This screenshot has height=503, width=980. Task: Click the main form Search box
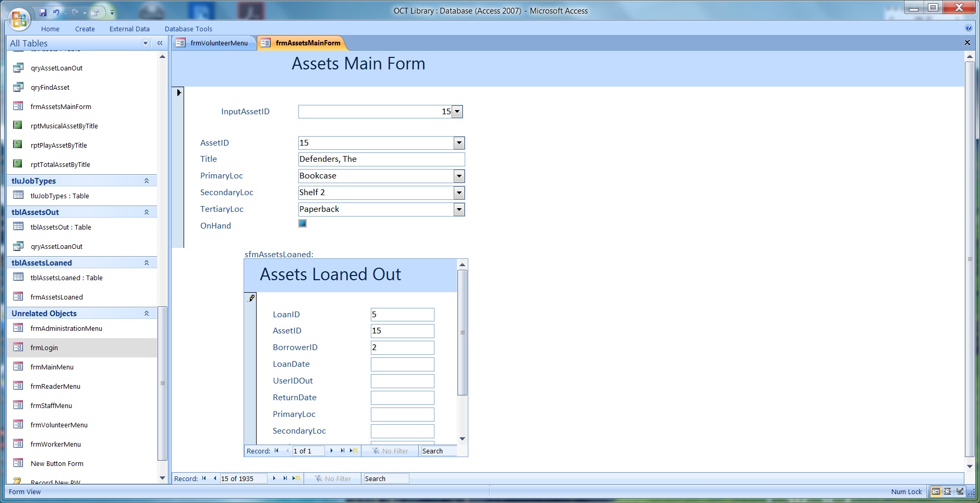(386, 478)
